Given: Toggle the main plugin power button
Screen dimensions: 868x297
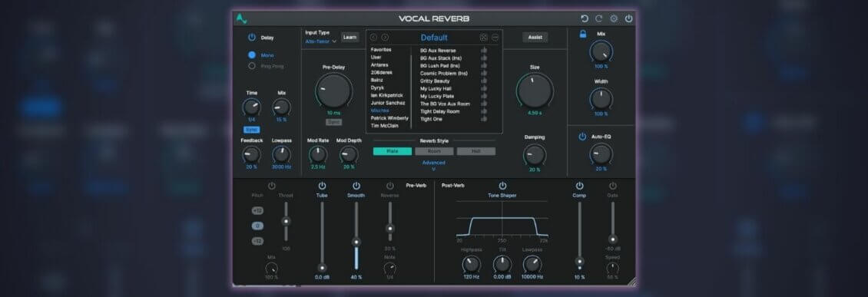Looking at the screenshot, I should click(x=629, y=19).
